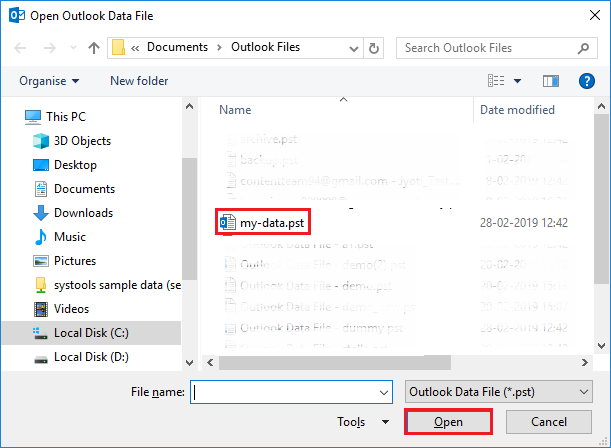Select Outlook Files in the address path
Viewport: 611px width, 448px height.
(x=265, y=47)
